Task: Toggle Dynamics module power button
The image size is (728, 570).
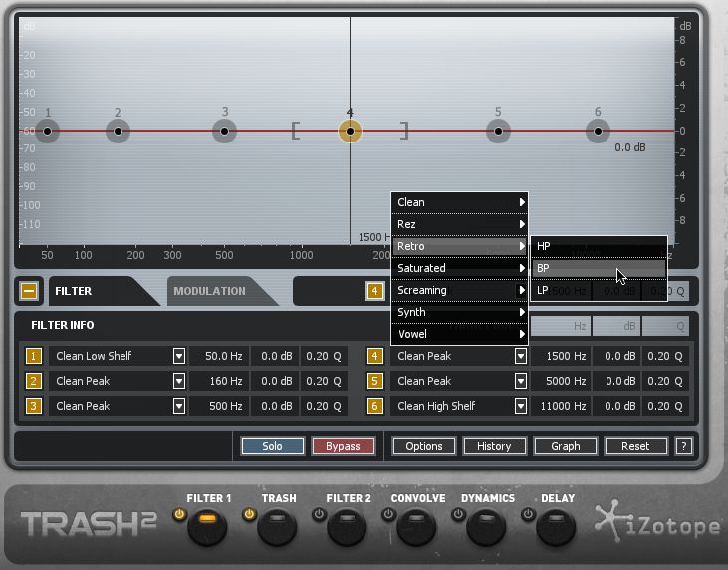Action: point(458,515)
